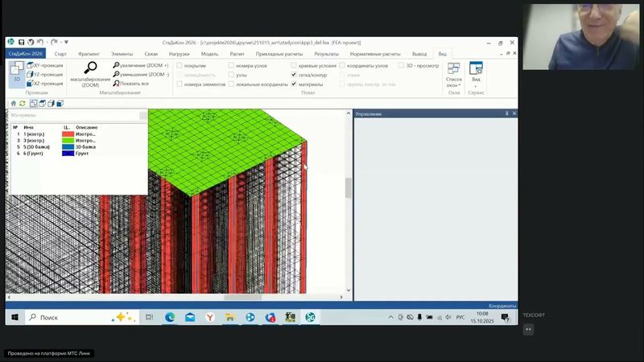Click the home icon in view toolbar
The image size is (644, 362).
(x=13, y=103)
